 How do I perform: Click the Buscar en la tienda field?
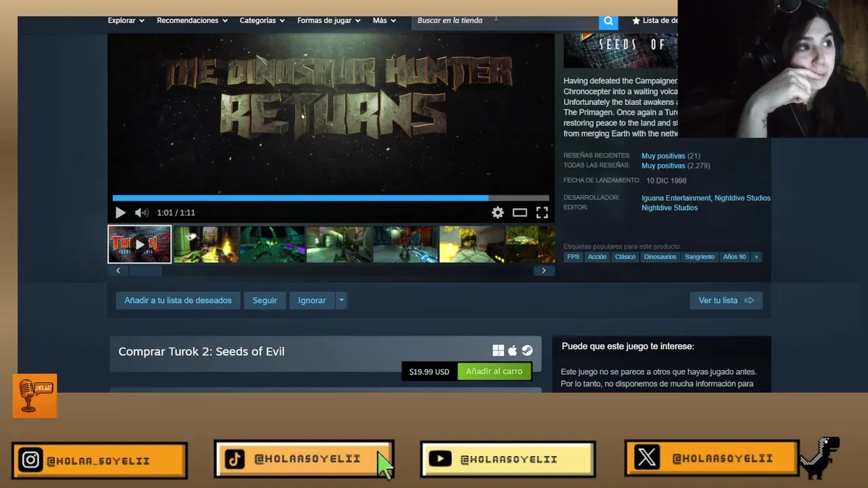coord(505,21)
